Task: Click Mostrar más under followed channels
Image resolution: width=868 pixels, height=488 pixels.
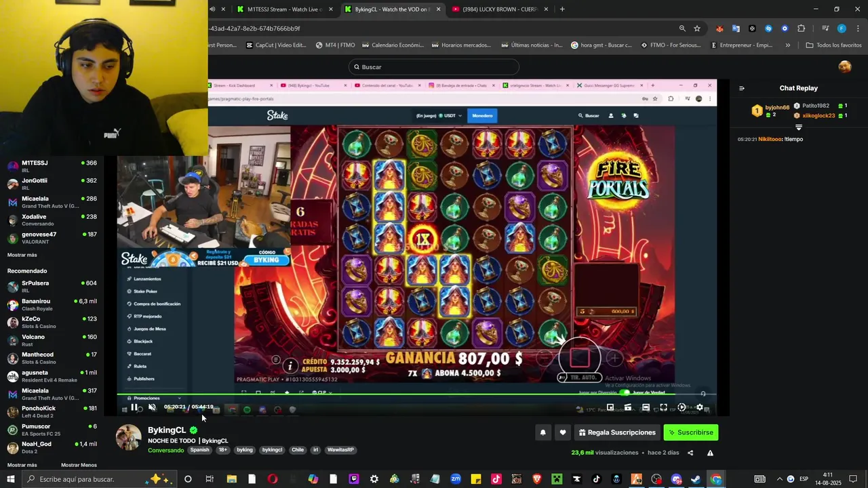Action: tap(22, 255)
